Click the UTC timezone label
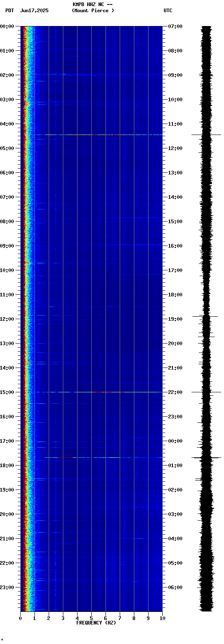224x644 pixels. coord(168,11)
